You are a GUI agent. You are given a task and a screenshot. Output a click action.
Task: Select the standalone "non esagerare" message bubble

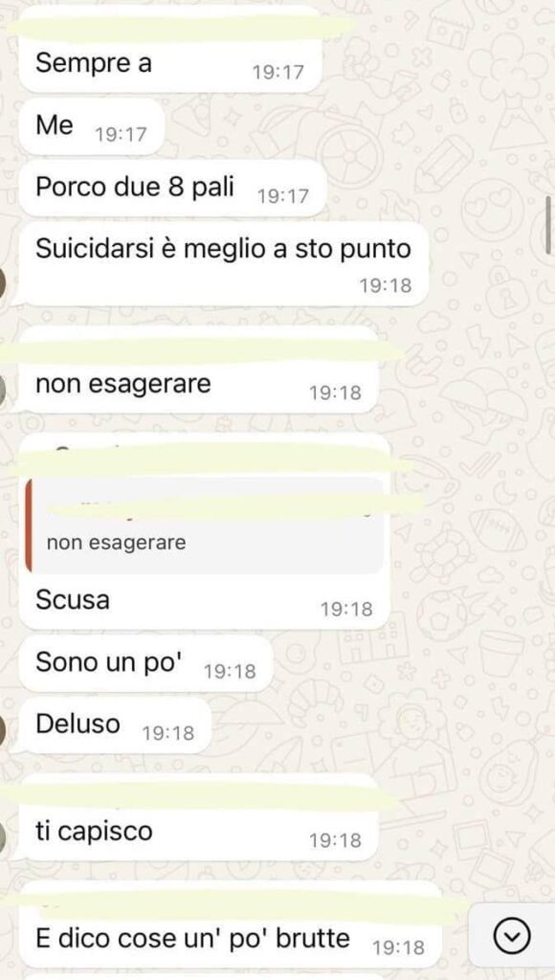(198, 370)
